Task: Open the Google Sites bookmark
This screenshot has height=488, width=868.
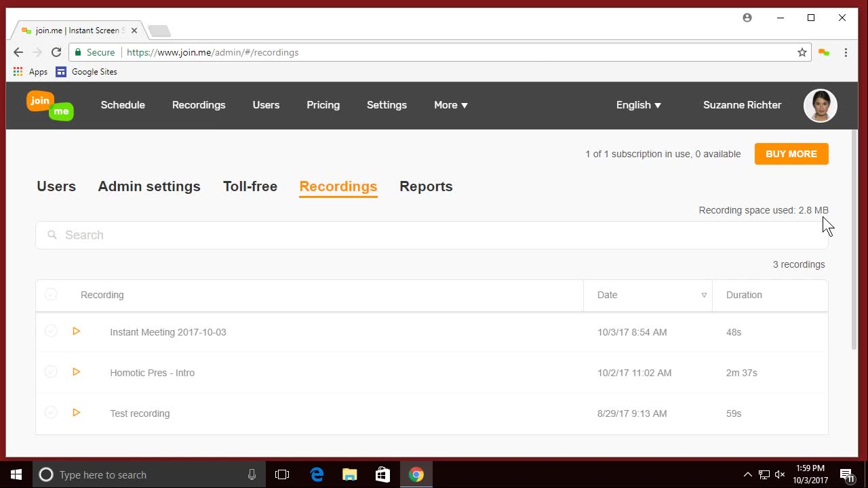Action: tap(86, 72)
